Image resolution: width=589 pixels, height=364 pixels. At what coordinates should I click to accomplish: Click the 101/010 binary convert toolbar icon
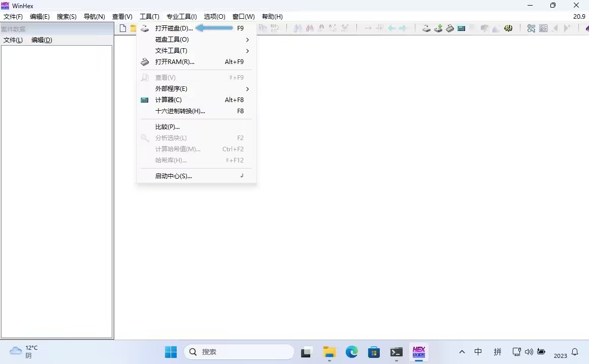coord(274,28)
